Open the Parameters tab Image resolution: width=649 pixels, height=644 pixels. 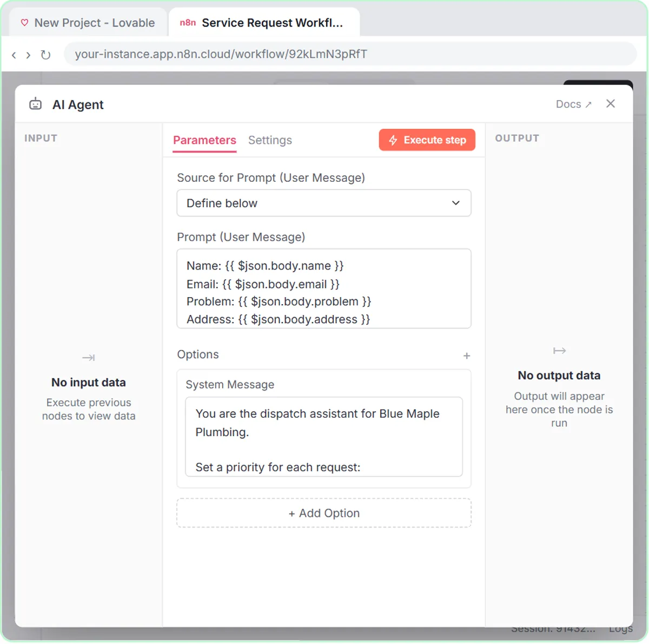pos(204,140)
